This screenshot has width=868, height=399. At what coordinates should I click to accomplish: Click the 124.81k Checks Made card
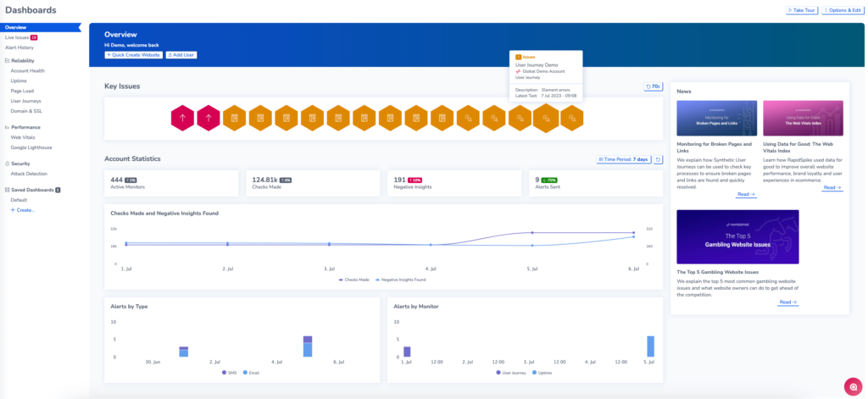click(x=313, y=183)
